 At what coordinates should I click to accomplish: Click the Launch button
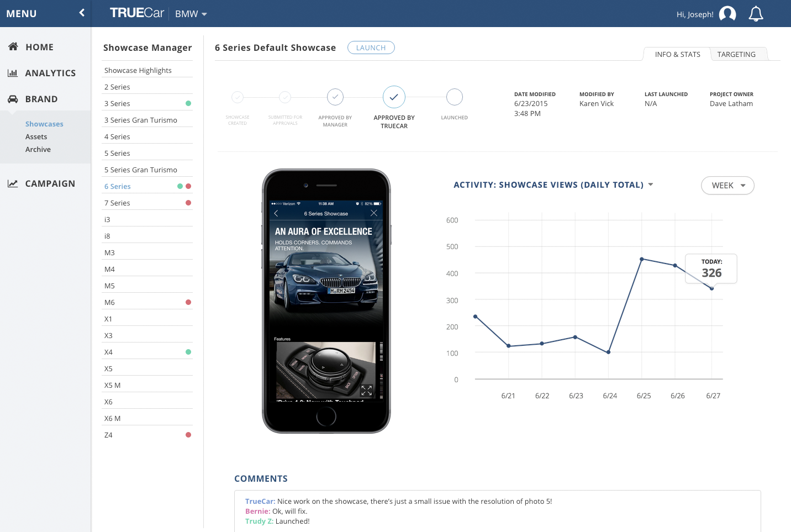[371, 48]
